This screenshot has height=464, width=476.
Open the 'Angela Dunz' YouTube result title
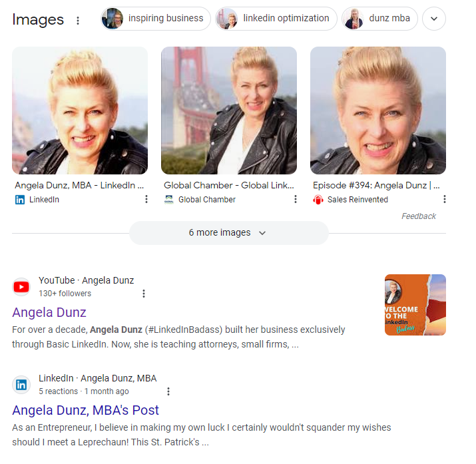coord(49,312)
